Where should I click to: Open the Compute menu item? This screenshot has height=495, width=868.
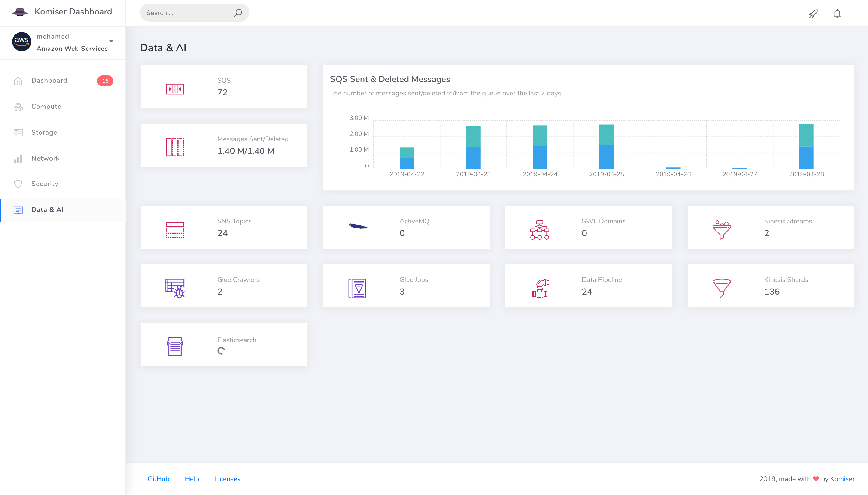click(46, 107)
